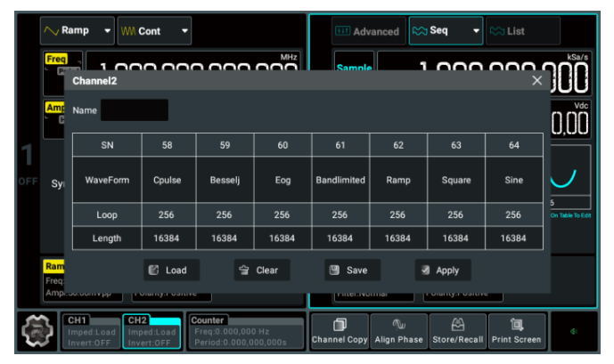Click the Loop value under Cpulse
The width and height of the screenshot is (614, 364).
(x=167, y=214)
